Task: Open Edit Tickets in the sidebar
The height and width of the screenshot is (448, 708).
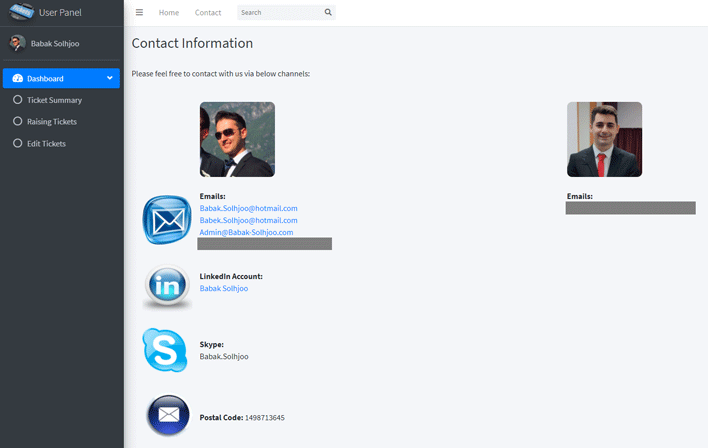Action: point(46,144)
